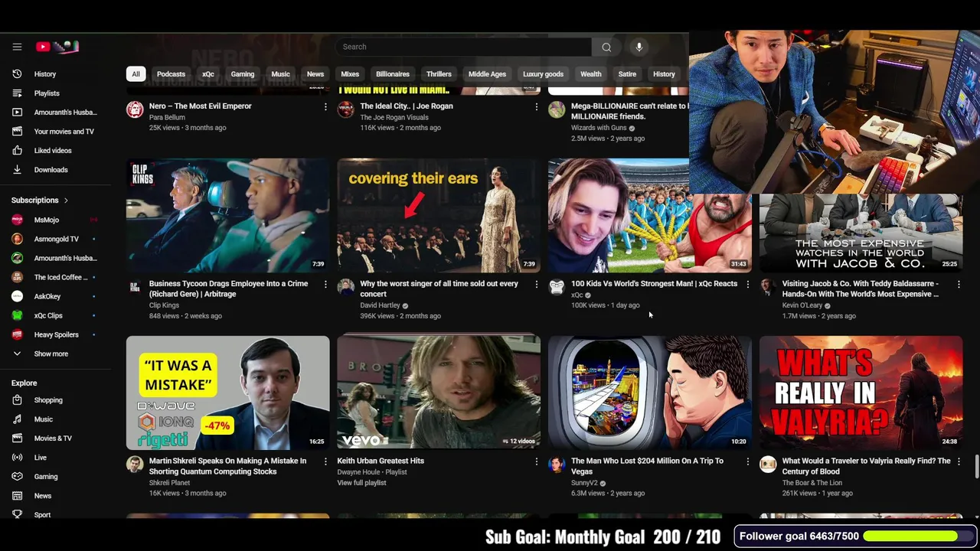The height and width of the screenshot is (551, 980).
Task: Select the All filter chip
Action: pyautogui.click(x=136, y=74)
